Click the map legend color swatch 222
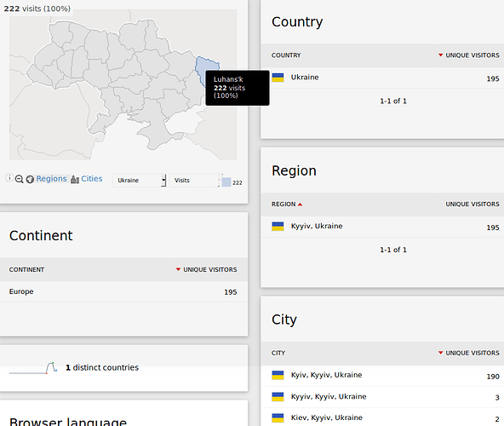The width and height of the screenshot is (504, 426). (x=226, y=182)
